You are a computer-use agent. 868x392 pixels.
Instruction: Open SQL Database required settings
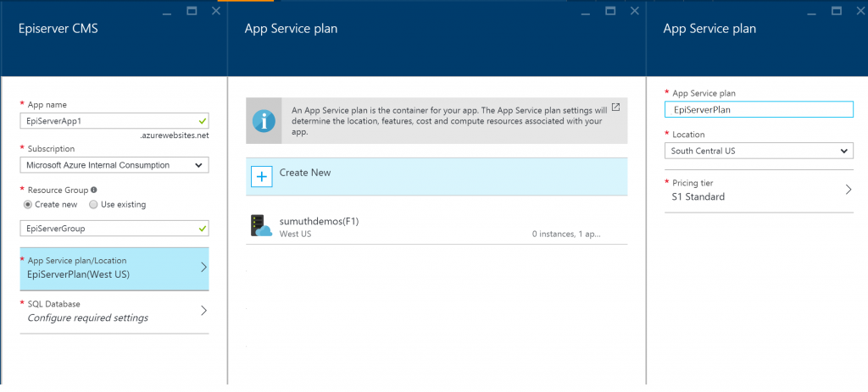pos(114,311)
